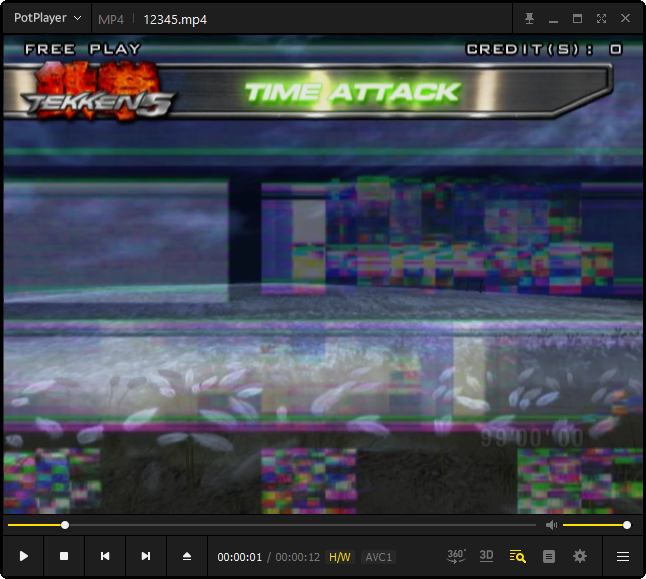
Task: Toggle H/W hardware acceleration indicator
Action: tap(339, 557)
